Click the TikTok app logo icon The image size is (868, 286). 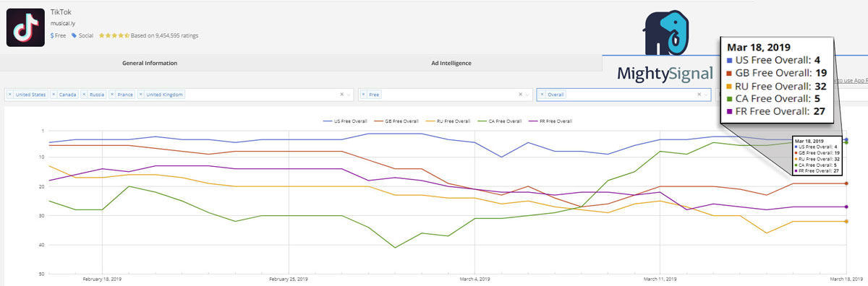coord(25,27)
